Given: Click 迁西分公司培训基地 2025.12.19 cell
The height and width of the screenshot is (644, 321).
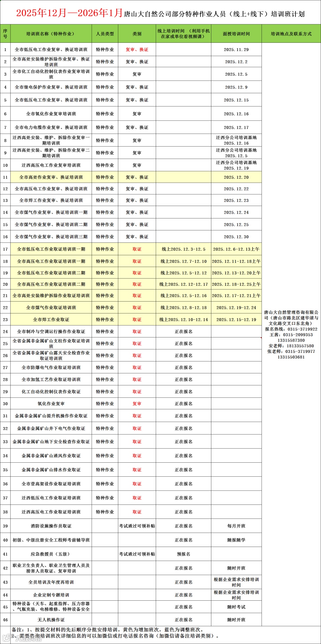Looking at the screenshot, I should point(236,165).
